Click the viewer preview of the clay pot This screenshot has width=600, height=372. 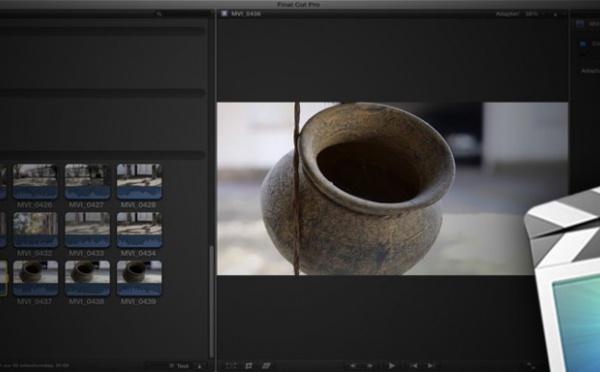point(393,188)
